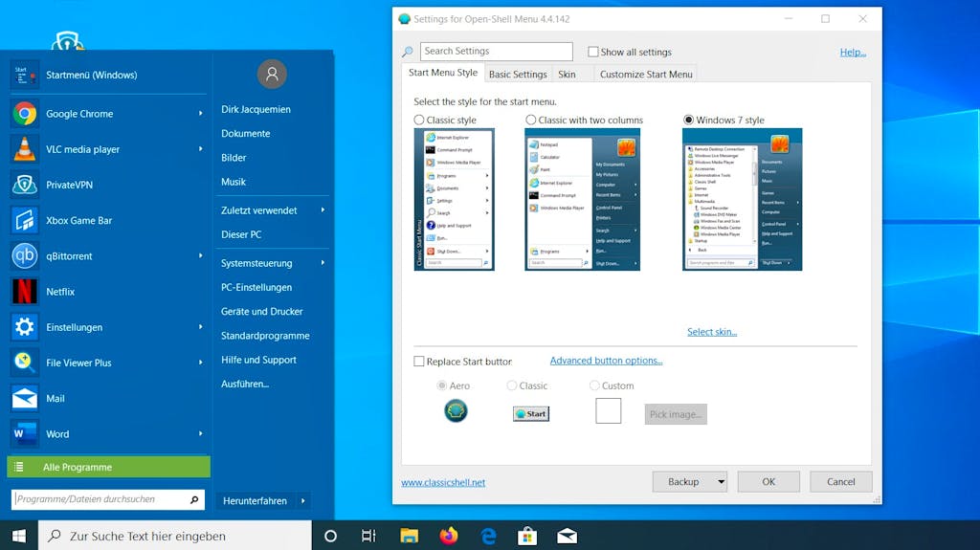
Task: Open Cortana circle on taskbar
Action: 330,536
